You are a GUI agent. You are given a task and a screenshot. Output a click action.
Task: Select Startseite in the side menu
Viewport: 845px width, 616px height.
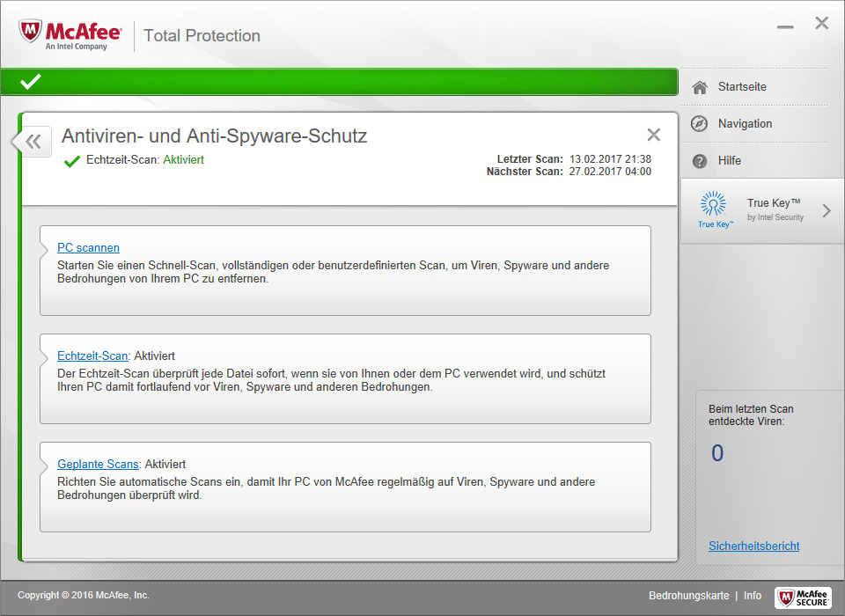[x=742, y=87]
